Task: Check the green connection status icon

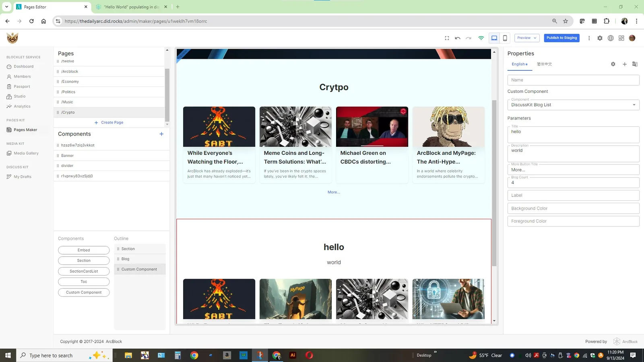Action: pos(481,38)
